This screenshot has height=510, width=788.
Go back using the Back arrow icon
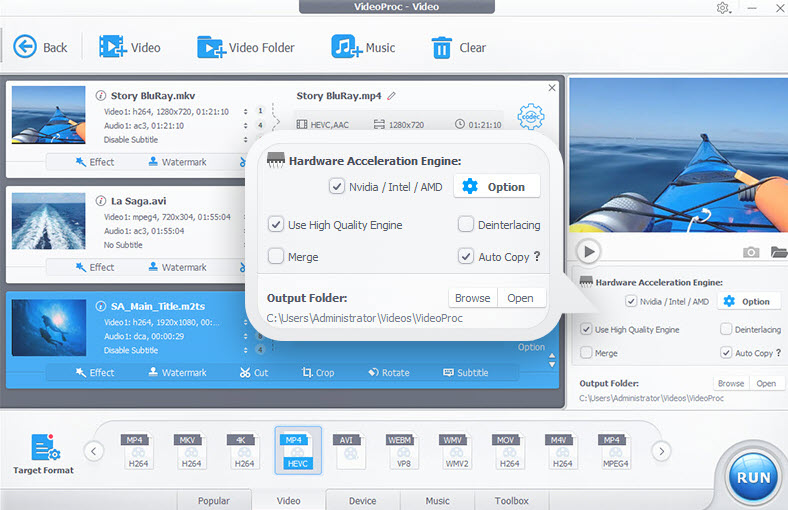pyautogui.click(x=25, y=47)
